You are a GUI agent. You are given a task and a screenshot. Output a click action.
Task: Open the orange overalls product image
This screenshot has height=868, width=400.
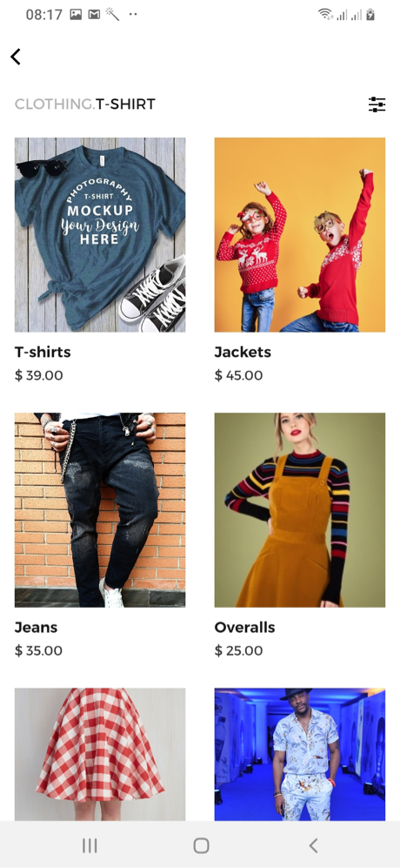300,510
